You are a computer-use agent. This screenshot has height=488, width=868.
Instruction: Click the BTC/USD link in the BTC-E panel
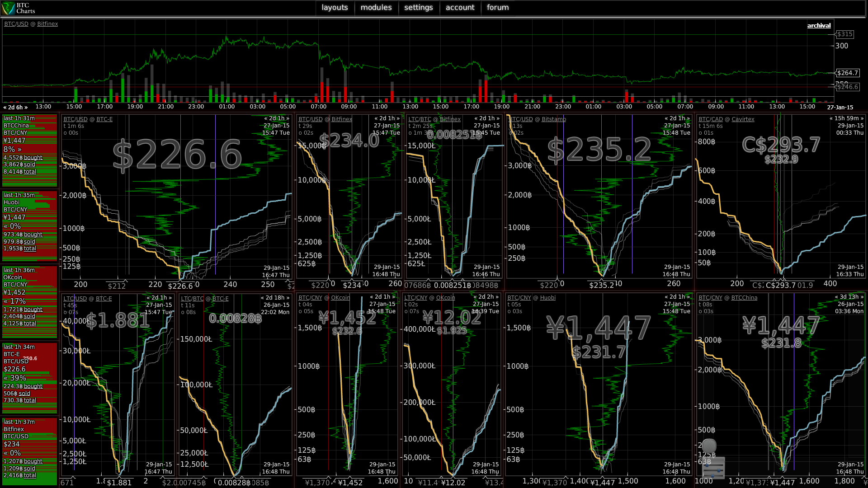(75, 119)
